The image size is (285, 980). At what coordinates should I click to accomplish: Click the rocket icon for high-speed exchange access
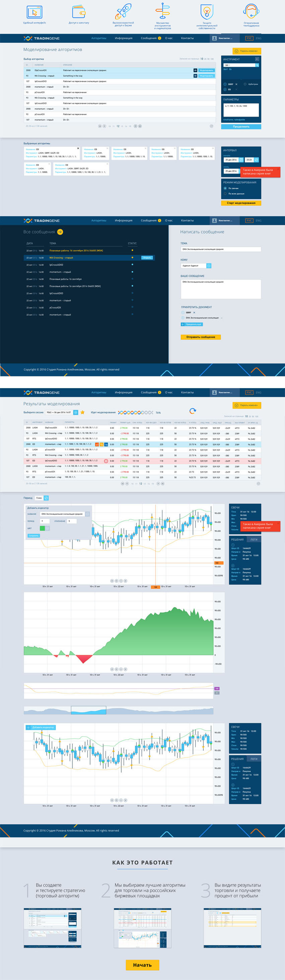[123, 11]
